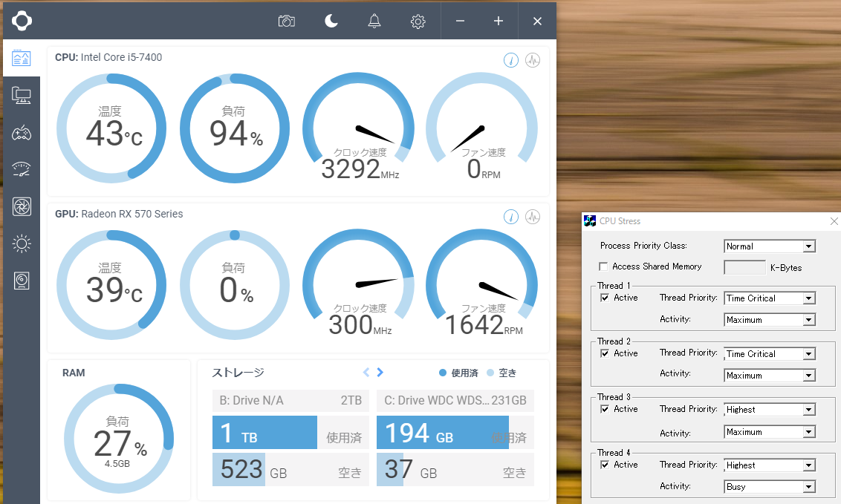Click the B: Drive N/A header
The width and height of the screenshot is (841, 504).
290,401
